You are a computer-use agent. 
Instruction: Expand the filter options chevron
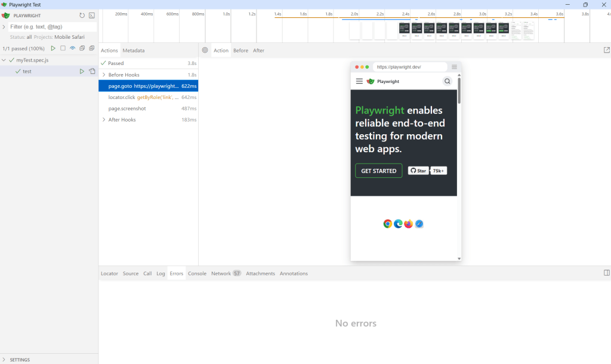[4, 27]
